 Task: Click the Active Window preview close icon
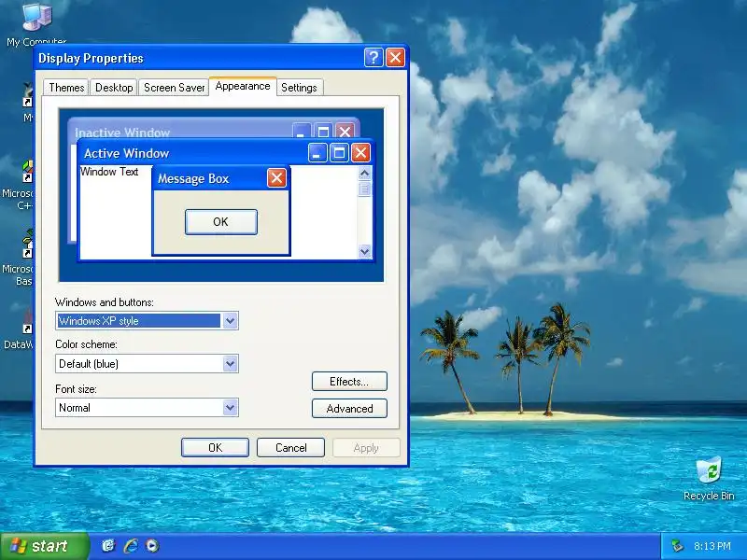pos(360,153)
